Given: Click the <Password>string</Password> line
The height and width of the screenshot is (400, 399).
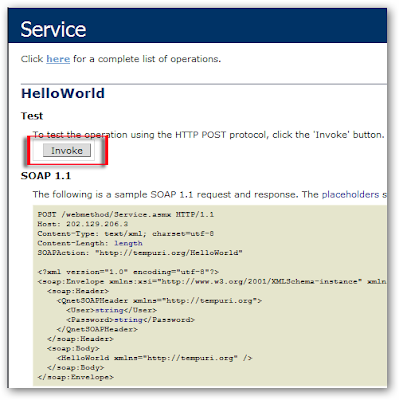Looking at the screenshot, I should [x=131, y=320].
